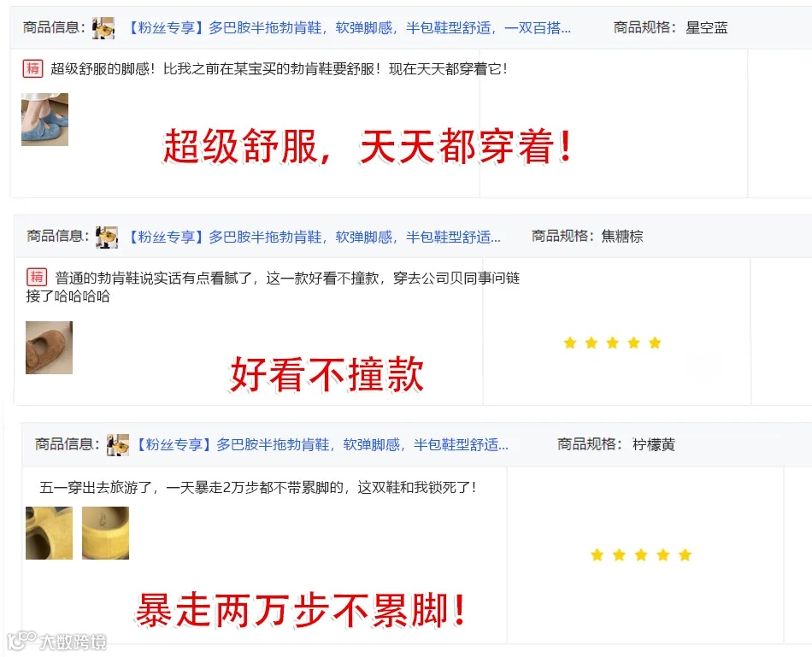This screenshot has height=657, width=812.
Task: Click the five-star rating of the 柠檬黄 review
Action: coord(641,555)
